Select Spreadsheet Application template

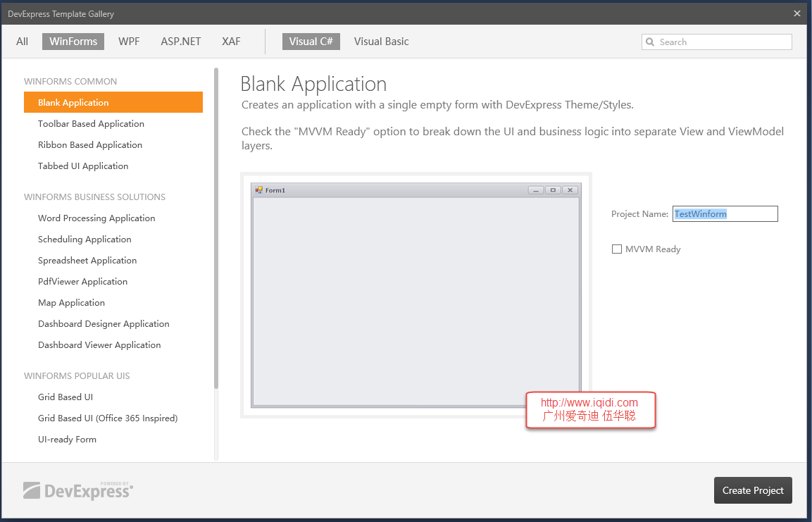(113, 261)
